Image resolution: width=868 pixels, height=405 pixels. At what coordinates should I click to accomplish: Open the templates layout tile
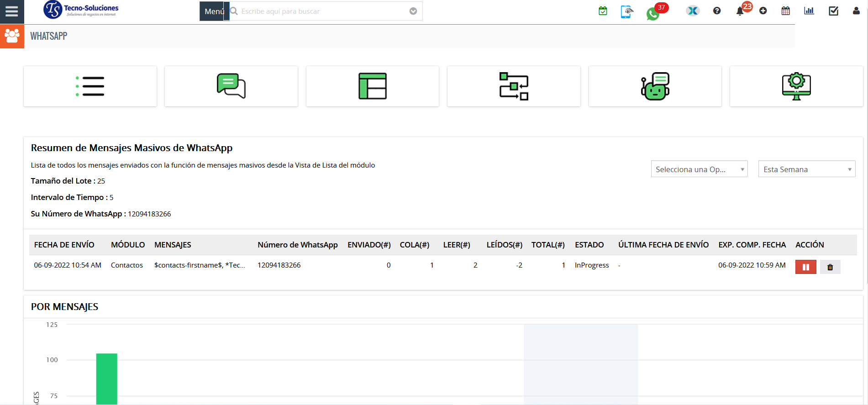click(372, 86)
